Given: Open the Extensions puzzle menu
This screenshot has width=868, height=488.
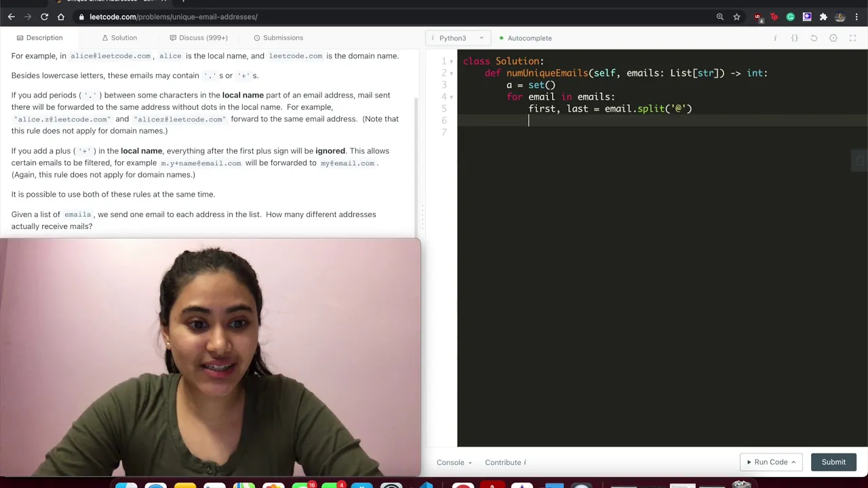Looking at the screenshot, I should [x=823, y=17].
